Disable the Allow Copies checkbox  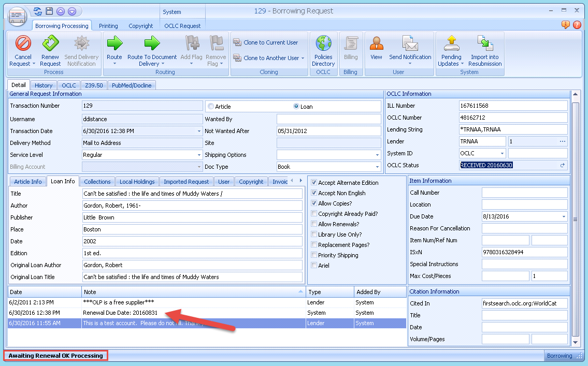(313, 203)
